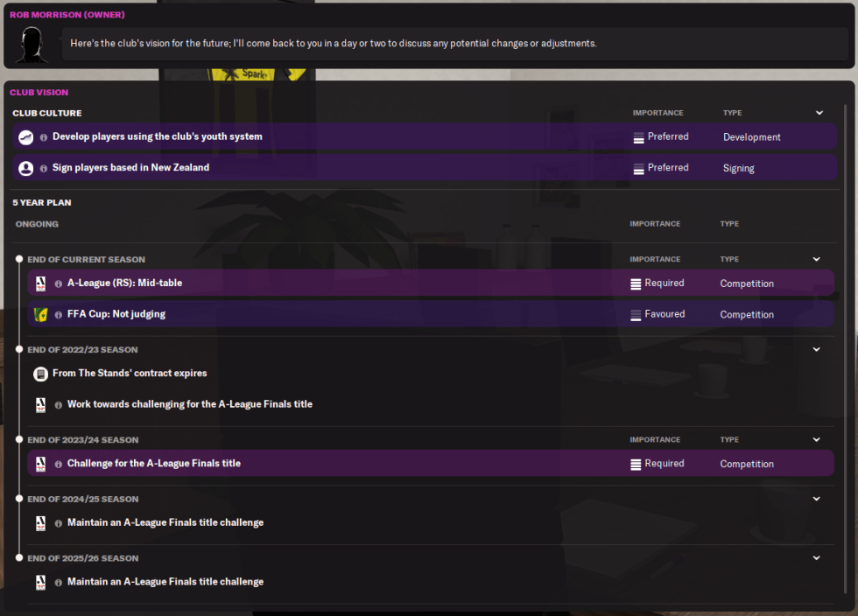
Task: Click the New Zealand signing person icon
Action: click(25, 168)
